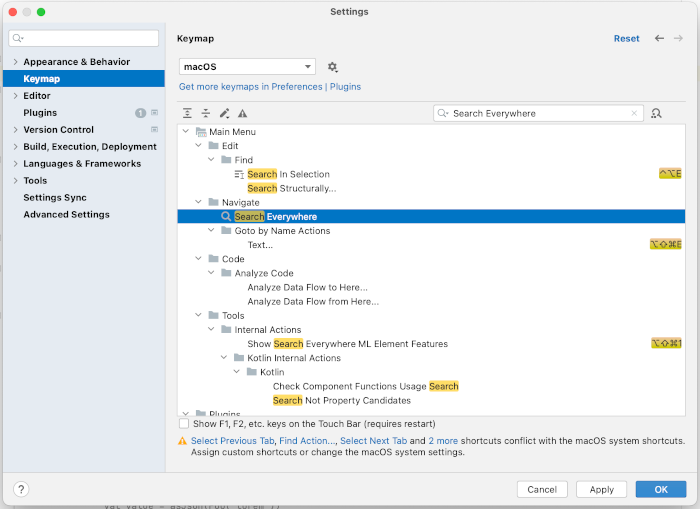This screenshot has height=509, width=700.
Task: Click the project-level icon beside Version Control
Action: tap(154, 129)
